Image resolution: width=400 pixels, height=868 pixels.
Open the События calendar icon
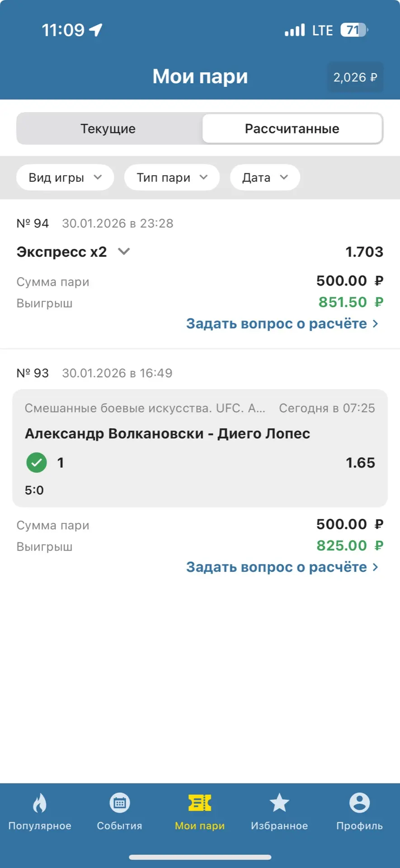click(119, 803)
